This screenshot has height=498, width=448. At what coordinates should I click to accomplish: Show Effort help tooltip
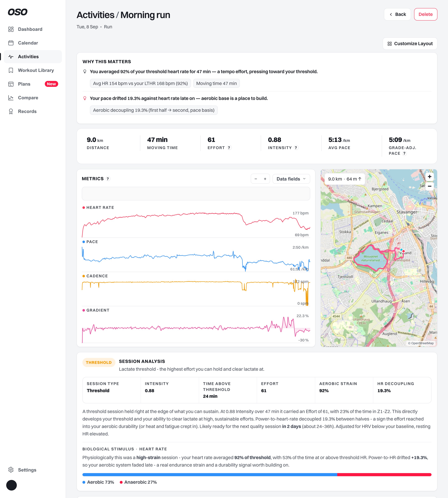tap(229, 148)
